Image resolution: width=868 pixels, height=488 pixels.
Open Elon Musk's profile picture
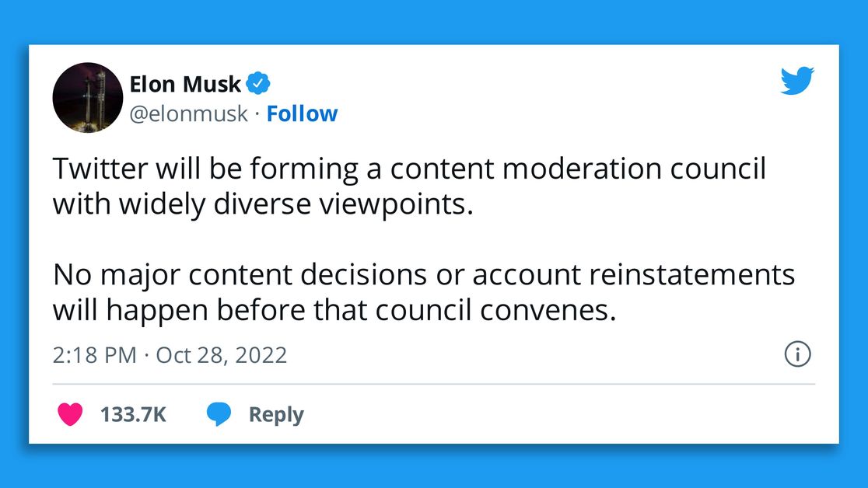87,98
